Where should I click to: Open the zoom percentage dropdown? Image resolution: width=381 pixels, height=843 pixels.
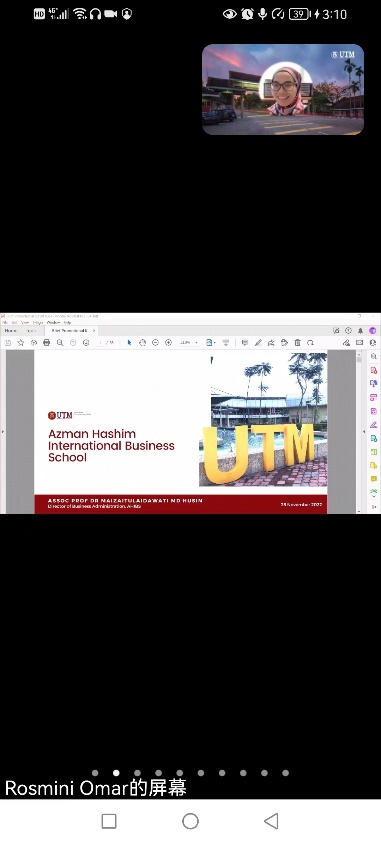(x=189, y=342)
